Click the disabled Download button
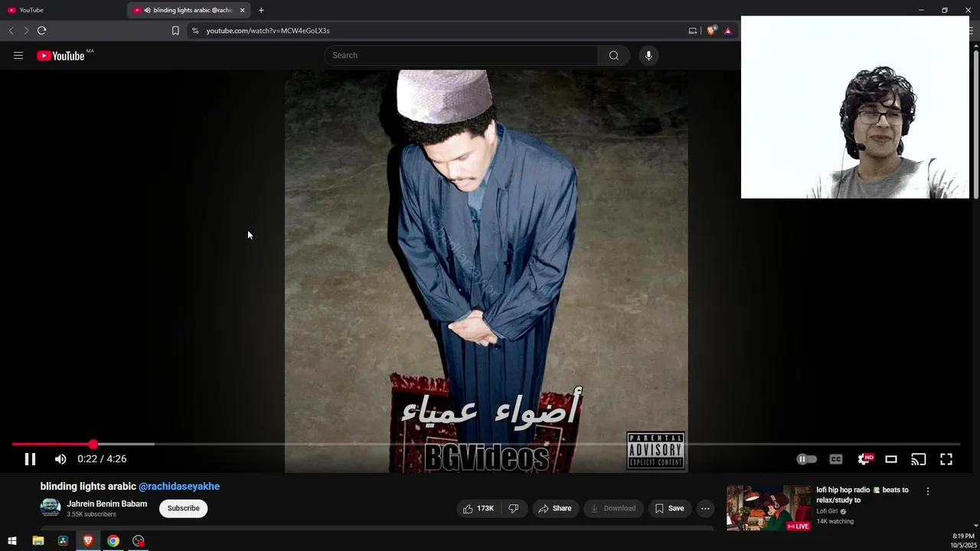Image resolution: width=980 pixels, height=551 pixels. [x=613, y=508]
